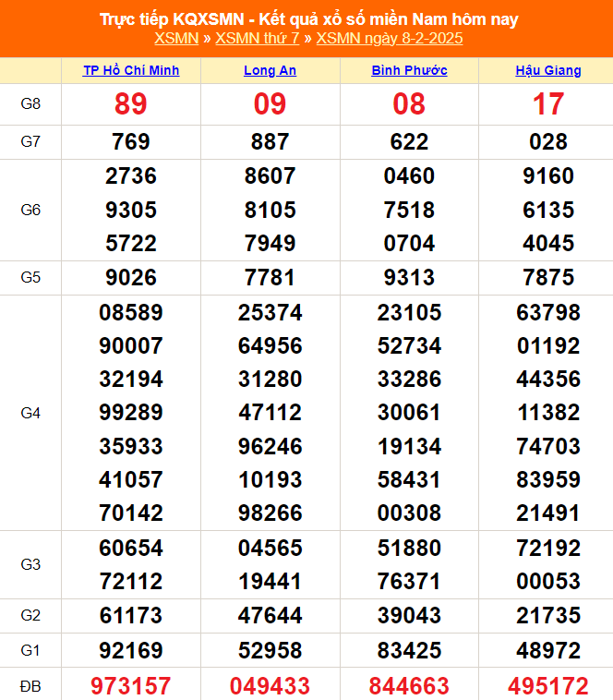Click the G7 number 887
The image size is (613, 700).
(x=270, y=142)
